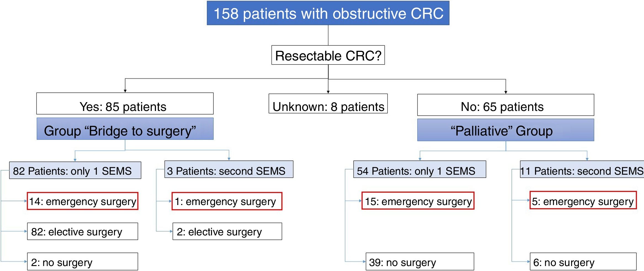Click the "1: emergency surgery" red box
Screen dimensions: 644x271
pyautogui.click(x=227, y=201)
